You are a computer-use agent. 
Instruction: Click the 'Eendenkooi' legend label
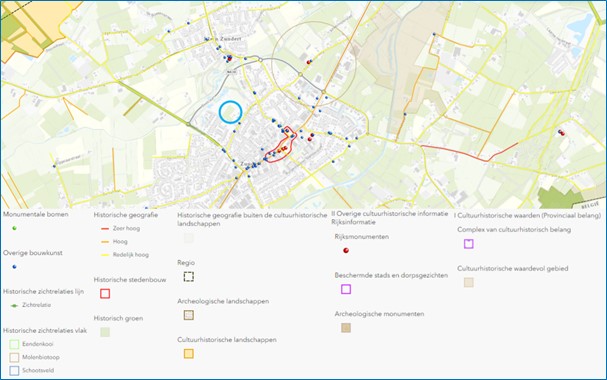point(38,344)
